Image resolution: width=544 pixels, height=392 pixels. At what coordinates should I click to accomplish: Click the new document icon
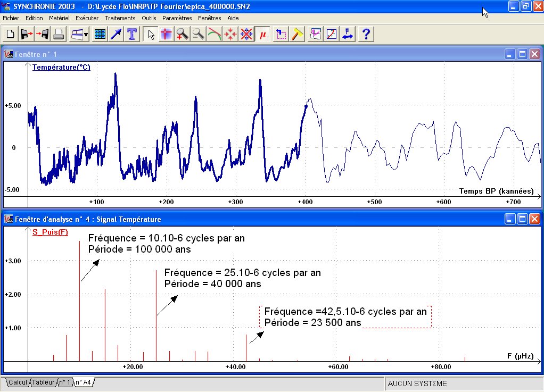point(10,35)
